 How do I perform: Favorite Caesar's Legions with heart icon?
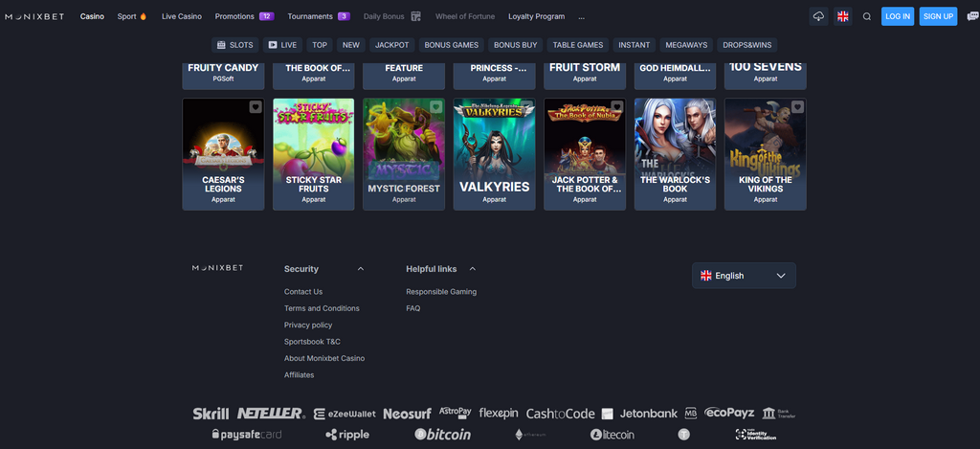click(x=256, y=107)
